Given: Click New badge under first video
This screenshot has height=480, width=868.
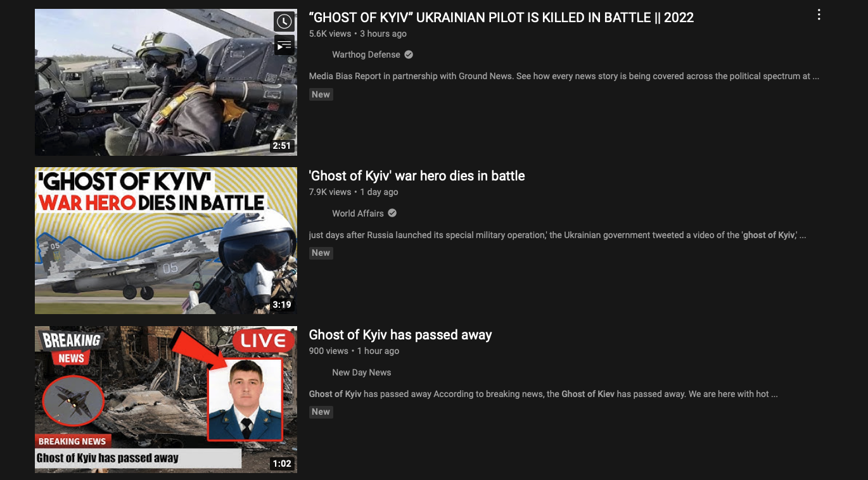Looking at the screenshot, I should click(321, 94).
